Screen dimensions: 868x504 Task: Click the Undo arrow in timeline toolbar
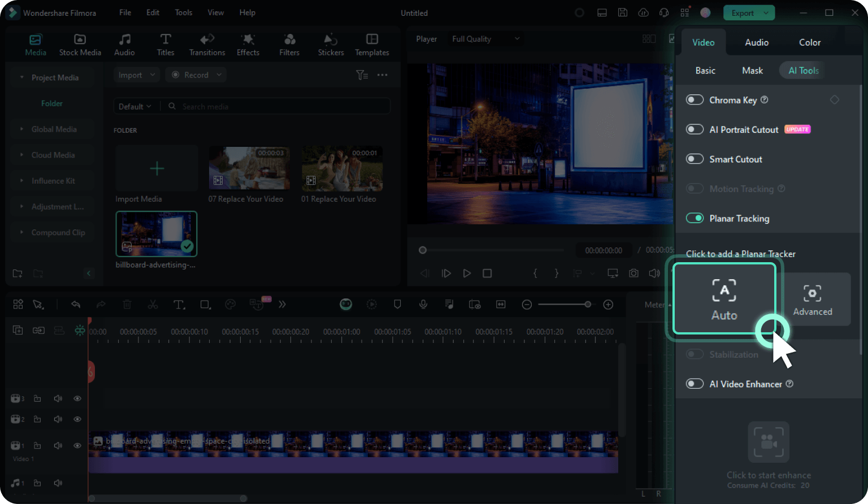76,305
